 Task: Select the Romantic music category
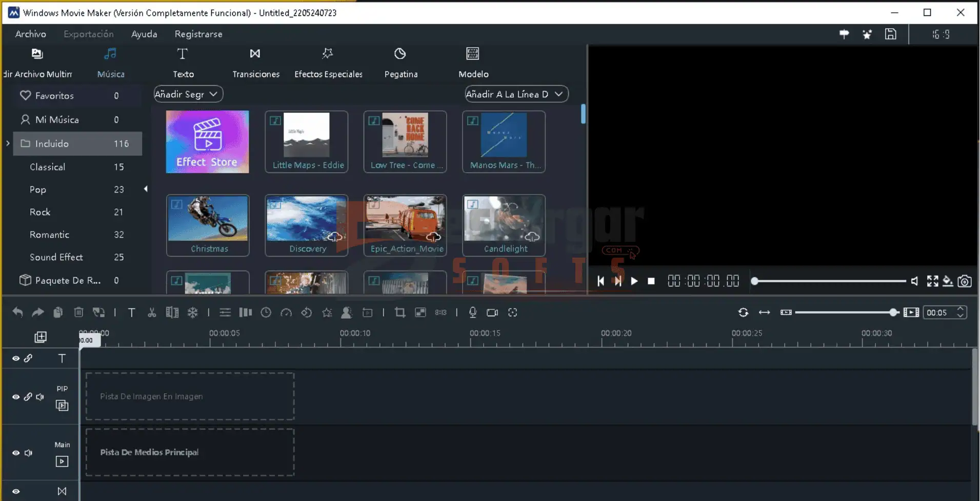pos(49,235)
